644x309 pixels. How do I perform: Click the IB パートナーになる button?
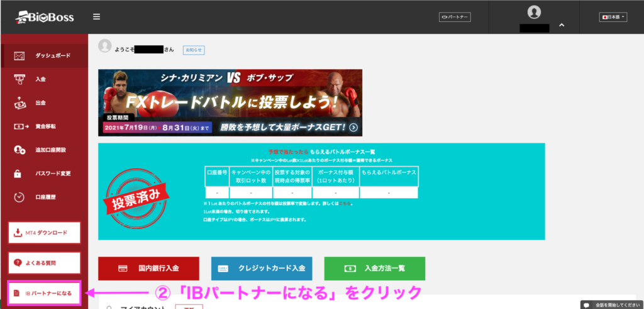pos(44,293)
